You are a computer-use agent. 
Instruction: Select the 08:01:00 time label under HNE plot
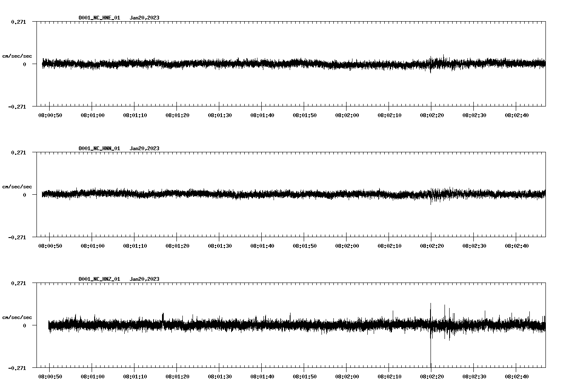tap(92, 115)
